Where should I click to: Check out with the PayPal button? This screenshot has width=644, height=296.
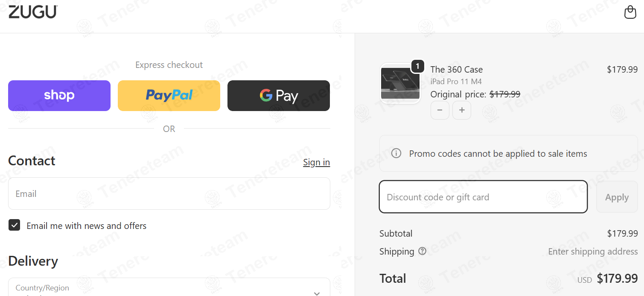pos(169,96)
